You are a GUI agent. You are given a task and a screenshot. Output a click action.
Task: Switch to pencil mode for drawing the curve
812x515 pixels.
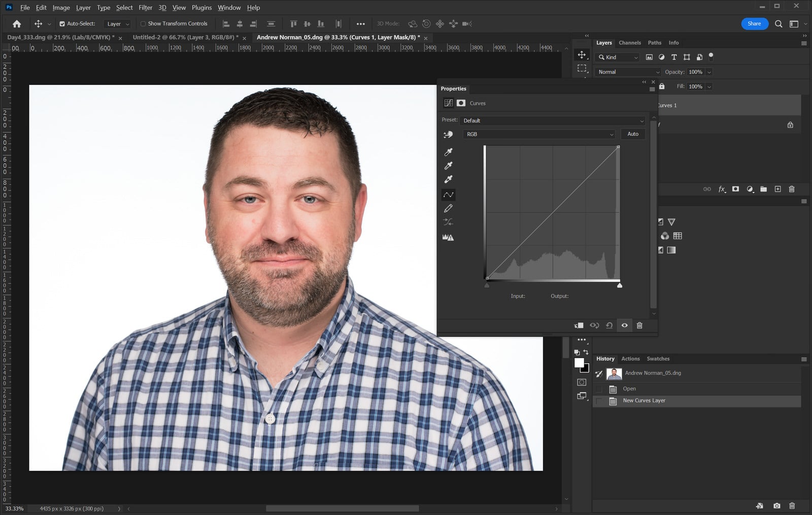coord(448,208)
